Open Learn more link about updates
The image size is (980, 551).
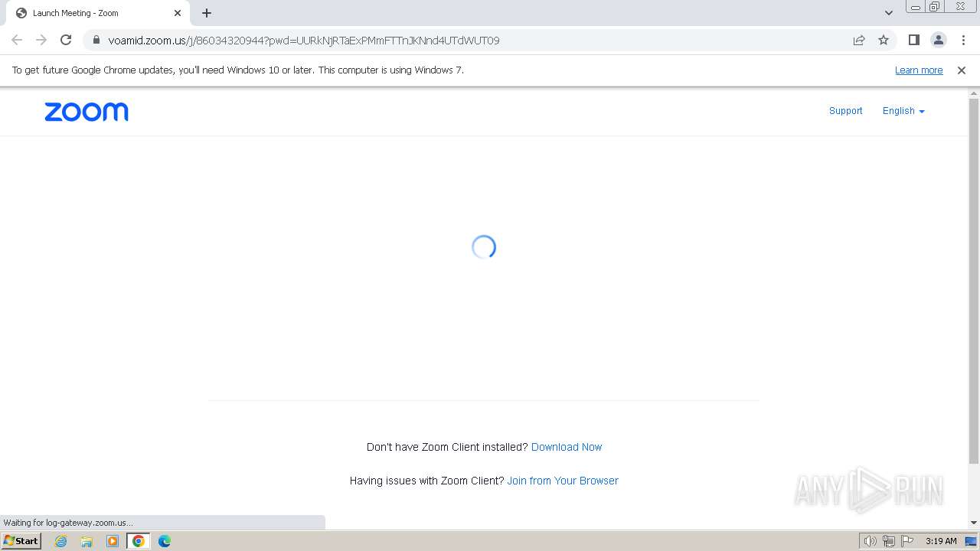(x=919, y=70)
